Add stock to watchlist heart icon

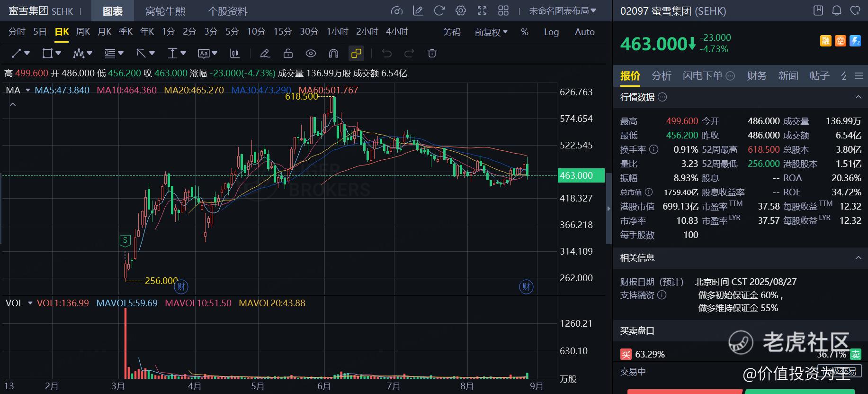[x=855, y=10]
